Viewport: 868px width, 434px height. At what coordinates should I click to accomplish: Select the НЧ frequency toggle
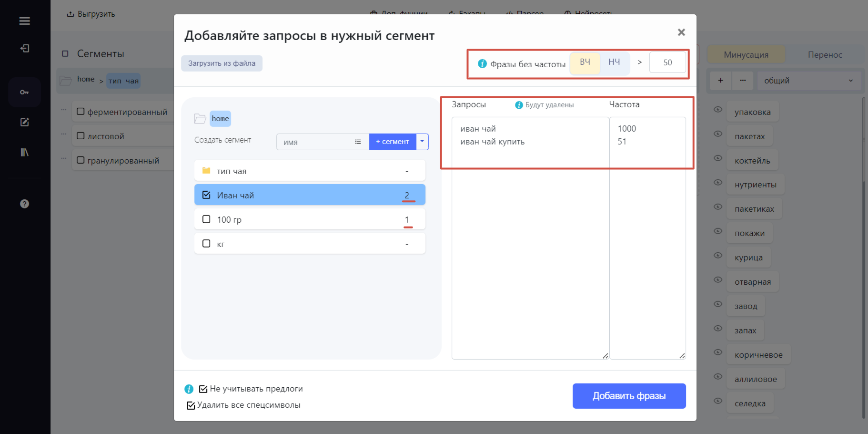[x=614, y=62]
